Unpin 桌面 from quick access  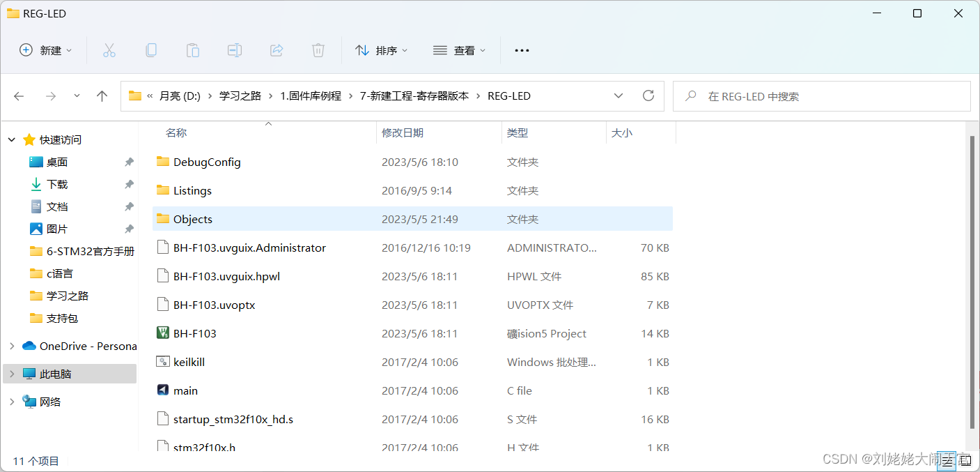click(x=129, y=162)
